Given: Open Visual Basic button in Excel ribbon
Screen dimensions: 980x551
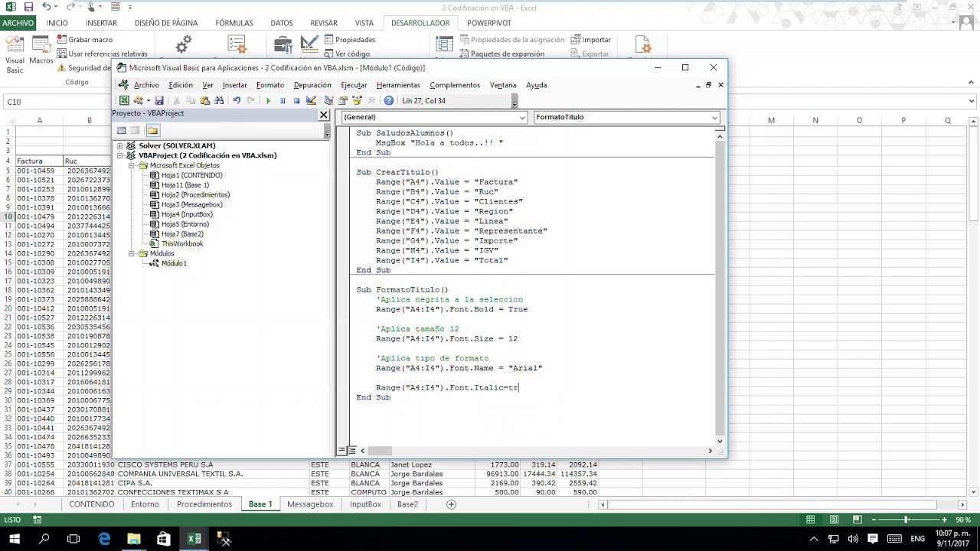Looking at the screenshot, I should pyautogui.click(x=15, y=54).
